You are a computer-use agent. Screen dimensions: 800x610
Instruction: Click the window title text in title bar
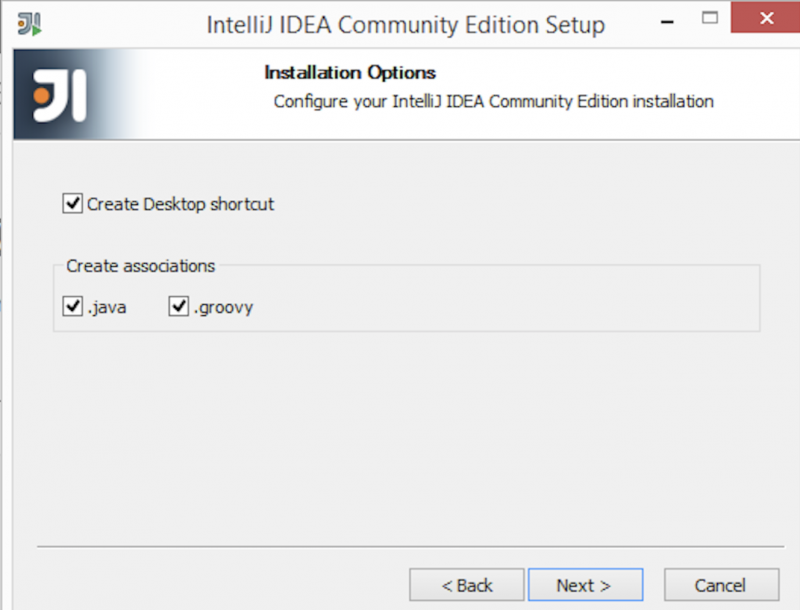pos(405,25)
